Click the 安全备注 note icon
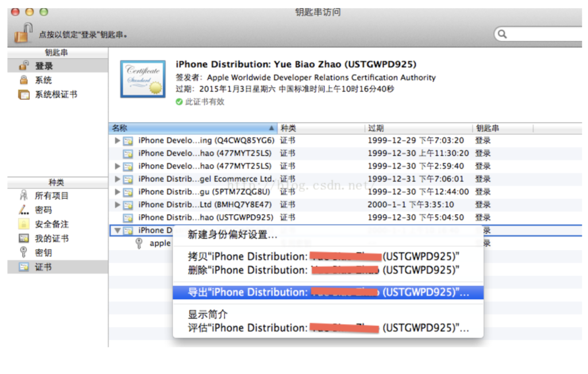This screenshot has width=588, height=374. point(24,224)
